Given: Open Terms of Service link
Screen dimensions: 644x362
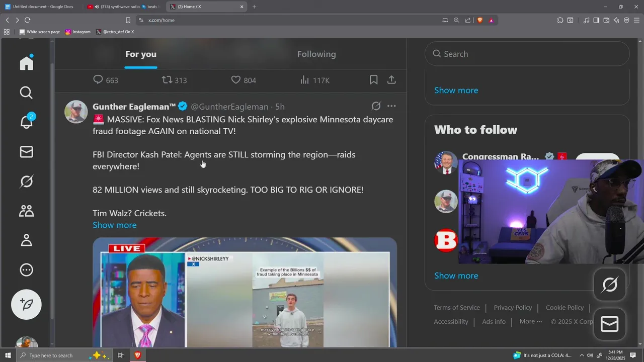Looking at the screenshot, I should click(x=457, y=307).
